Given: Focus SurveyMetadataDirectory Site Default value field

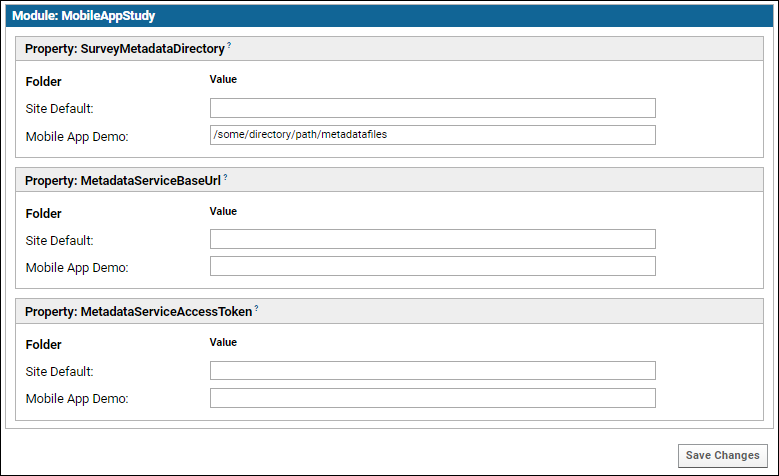Looking at the screenshot, I should click(x=433, y=108).
